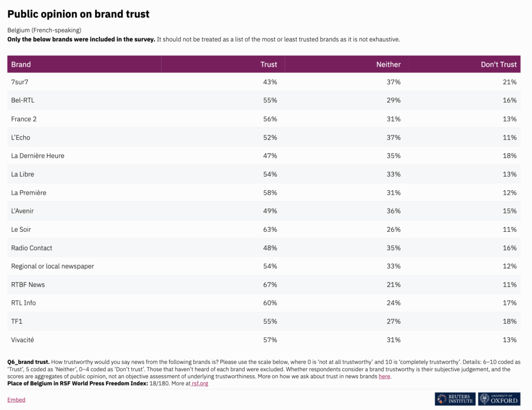This screenshot has height=410, width=532.
Task: Click the Vivacité brand cell
Action: (23, 340)
